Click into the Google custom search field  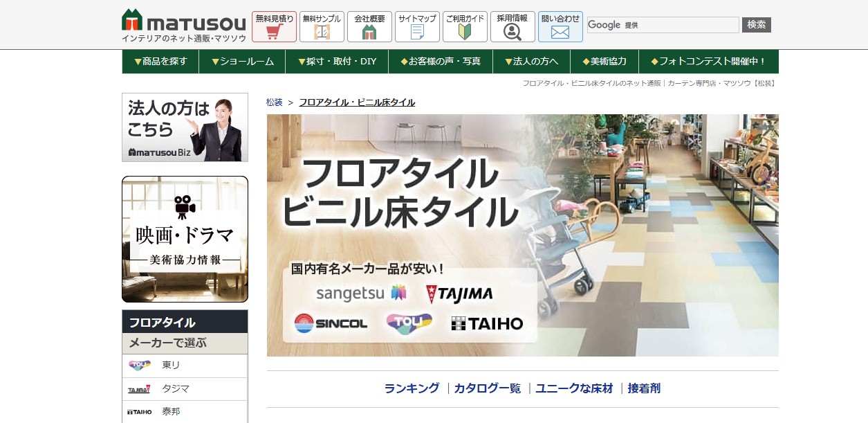point(663,25)
